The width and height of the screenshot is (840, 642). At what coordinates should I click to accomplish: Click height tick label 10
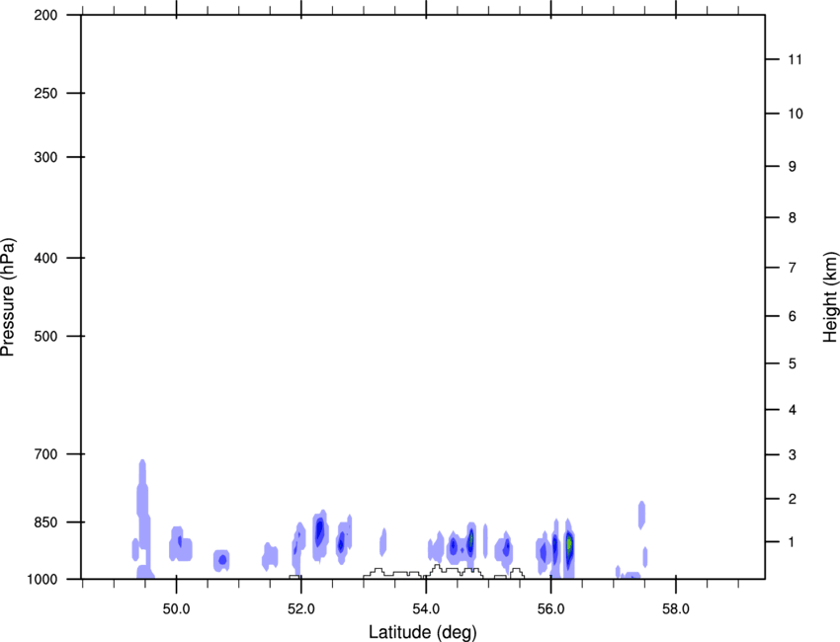pyautogui.click(x=796, y=114)
